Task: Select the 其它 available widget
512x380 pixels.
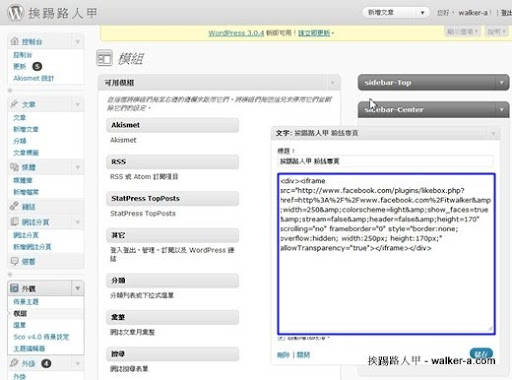Action: coord(172,235)
